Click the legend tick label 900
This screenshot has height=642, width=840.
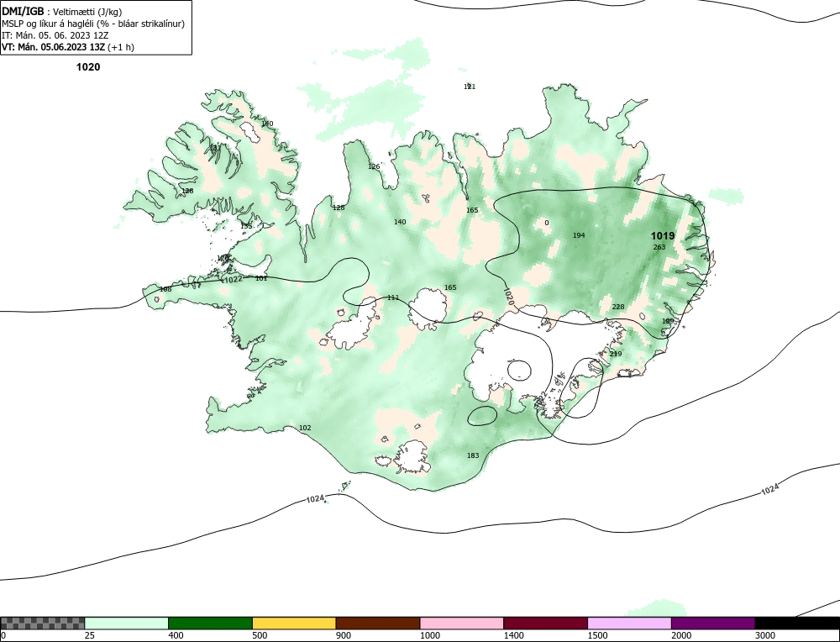click(344, 635)
